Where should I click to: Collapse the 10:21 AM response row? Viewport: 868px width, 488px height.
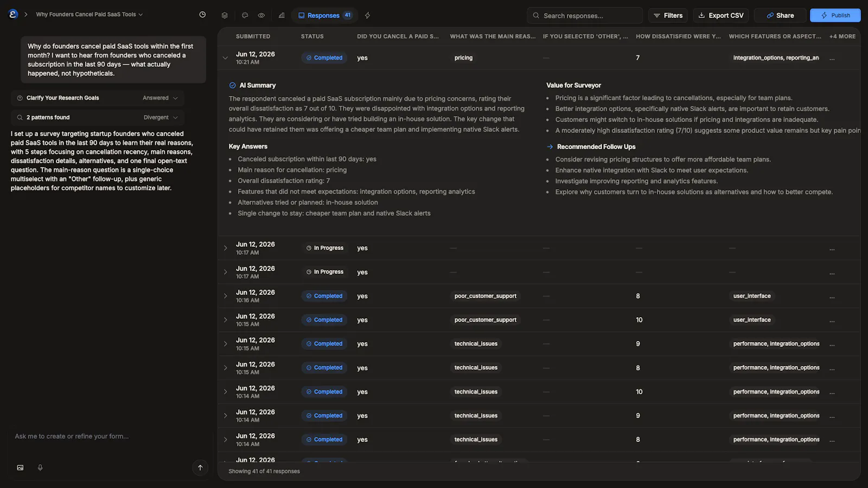point(225,57)
